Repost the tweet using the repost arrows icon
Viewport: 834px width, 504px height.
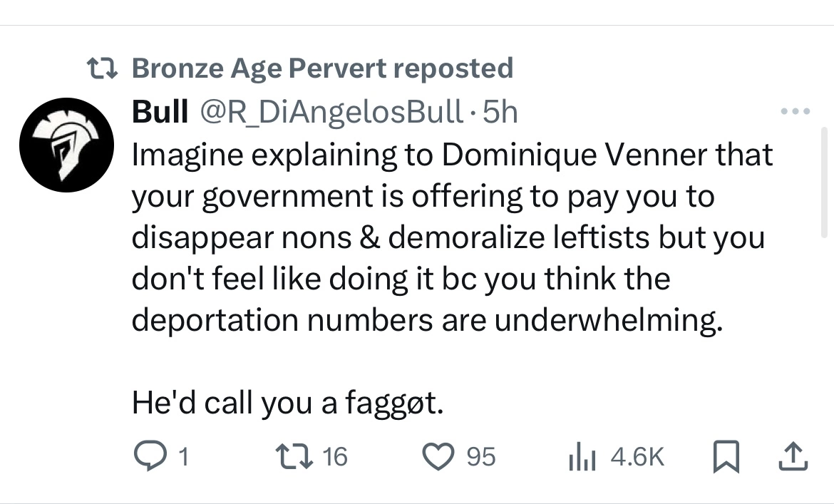pyautogui.click(x=294, y=457)
